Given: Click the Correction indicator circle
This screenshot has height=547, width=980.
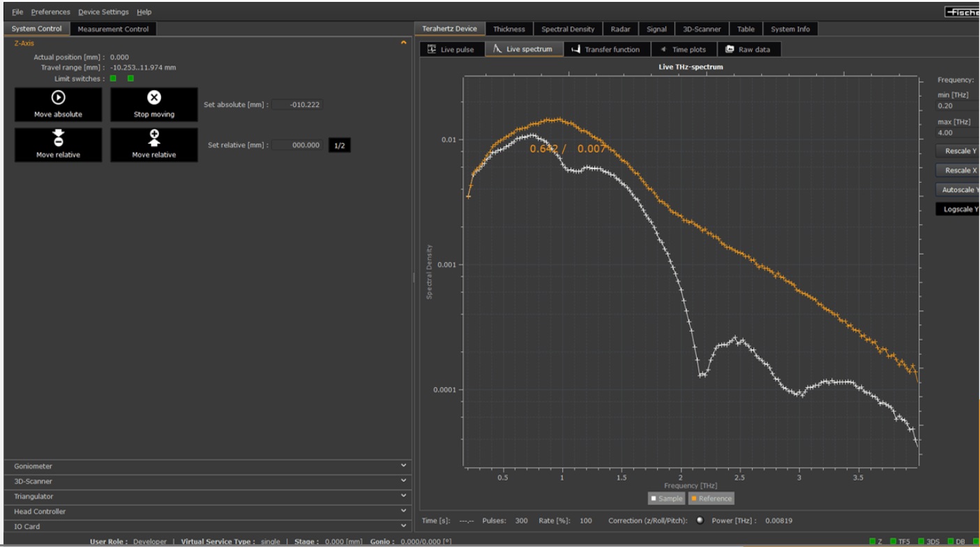Looking at the screenshot, I should (700, 520).
